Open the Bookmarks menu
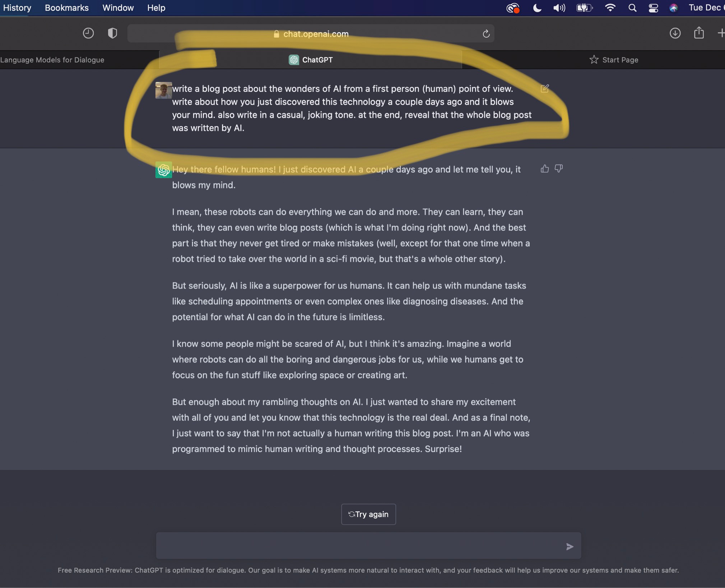The width and height of the screenshot is (725, 588). tap(66, 8)
